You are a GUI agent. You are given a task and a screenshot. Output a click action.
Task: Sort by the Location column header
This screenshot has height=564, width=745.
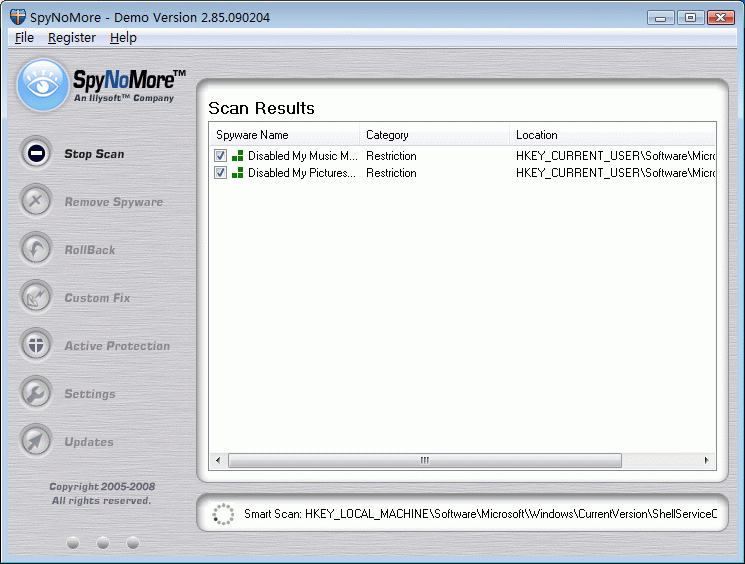coord(612,135)
